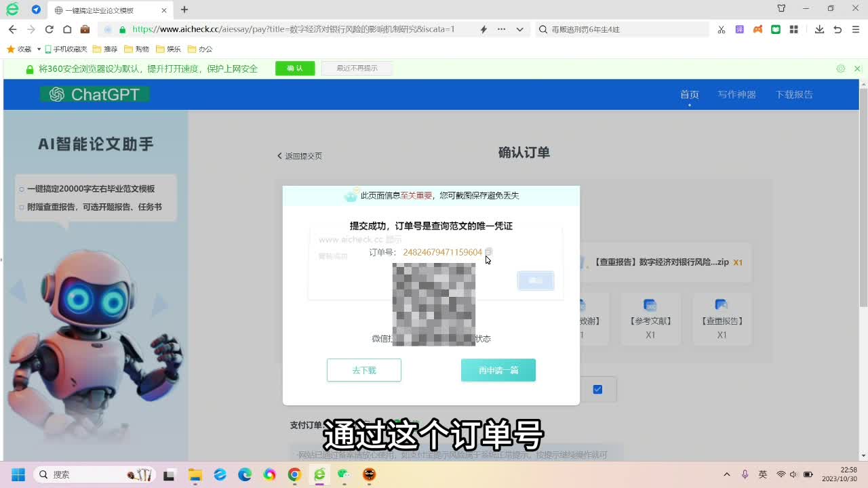Click the 去下载 button

[364, 370]
